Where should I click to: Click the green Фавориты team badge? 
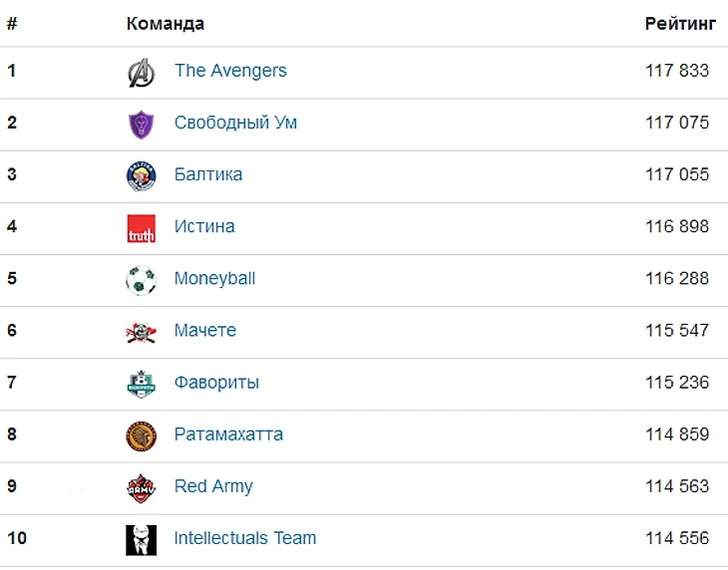141,384
